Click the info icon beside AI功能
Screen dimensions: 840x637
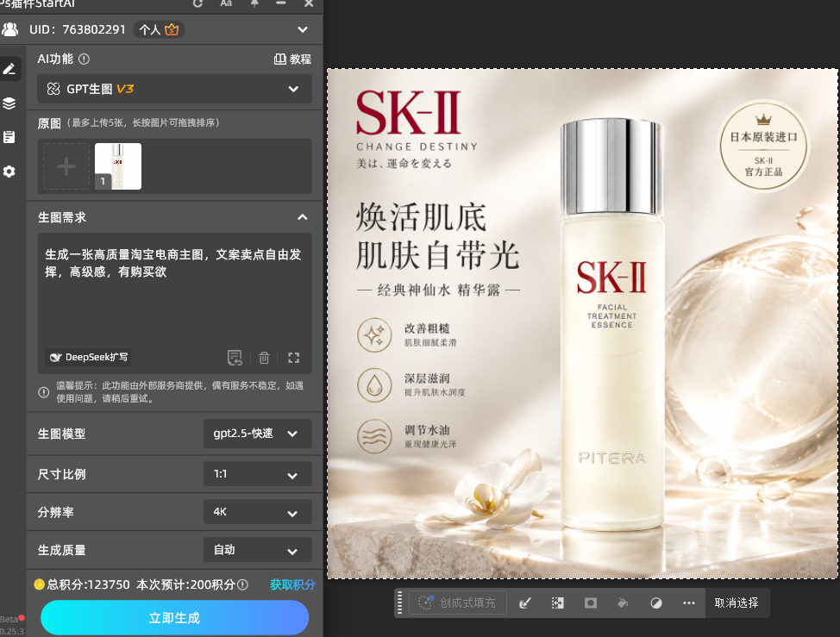pos(85,59)
